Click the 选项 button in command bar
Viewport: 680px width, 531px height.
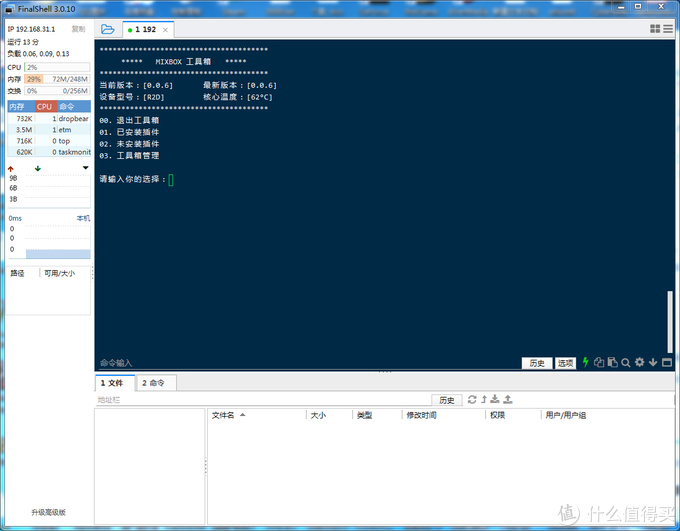coord(565,363)
